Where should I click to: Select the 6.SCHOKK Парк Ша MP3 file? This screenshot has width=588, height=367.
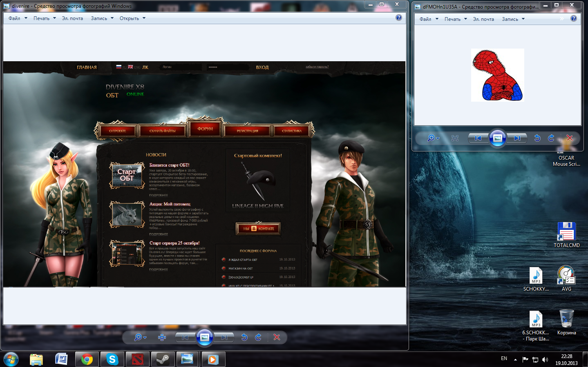(x=536, y=325)
